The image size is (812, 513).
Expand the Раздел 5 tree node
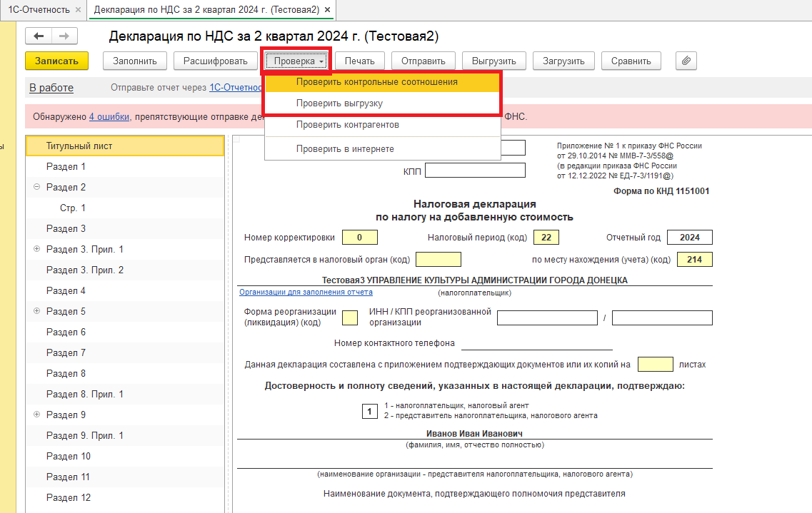tap(36, 311)
